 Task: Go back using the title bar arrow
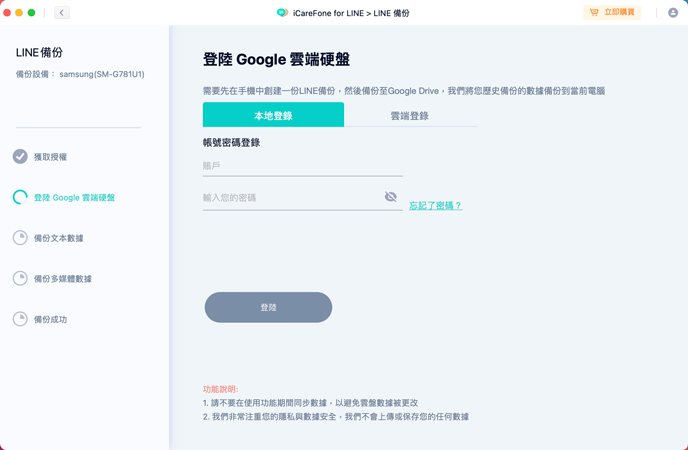pyautogui.click(x=61, y=13)
